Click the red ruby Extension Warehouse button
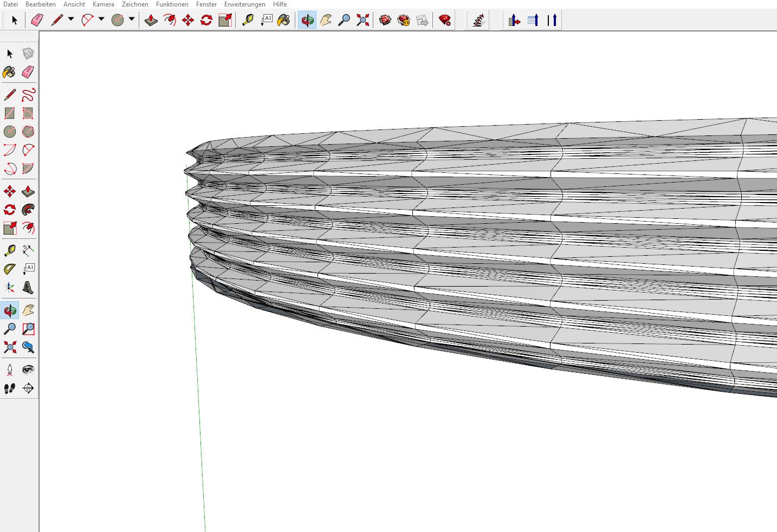 (445, 21)
